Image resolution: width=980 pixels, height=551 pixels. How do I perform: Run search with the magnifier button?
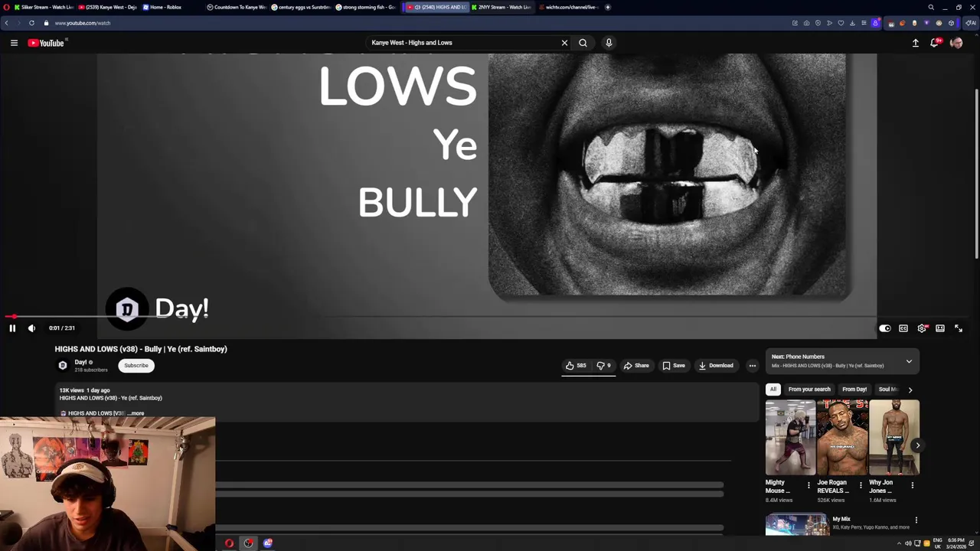pos(583,43)
